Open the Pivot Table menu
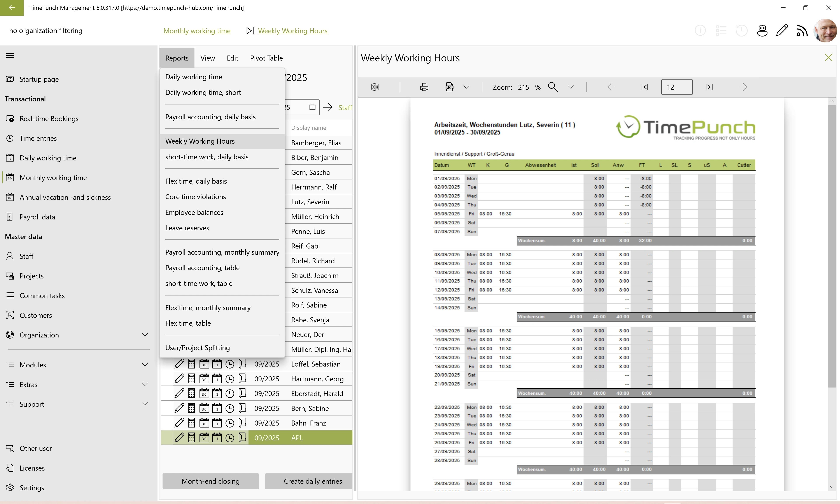Screen dimensions: 840x504 click(x=266, y=58)
